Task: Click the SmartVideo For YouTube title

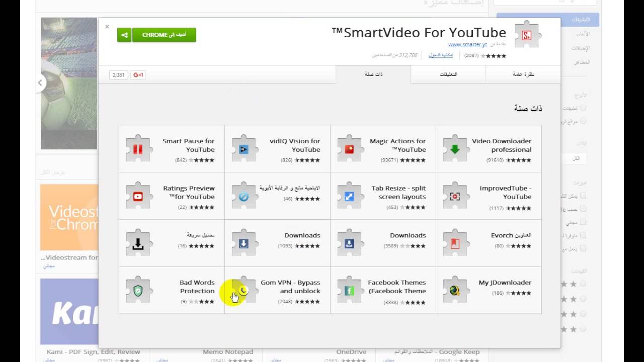Action: pyautogui.click(x=419, y=33)
